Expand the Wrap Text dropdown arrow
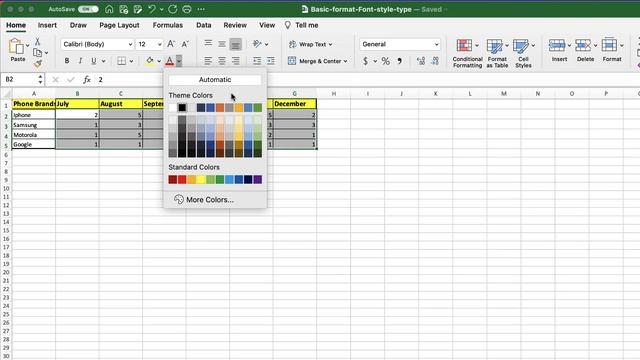Image resolution: width=640 pixels, height=360 pixels. 331,44
